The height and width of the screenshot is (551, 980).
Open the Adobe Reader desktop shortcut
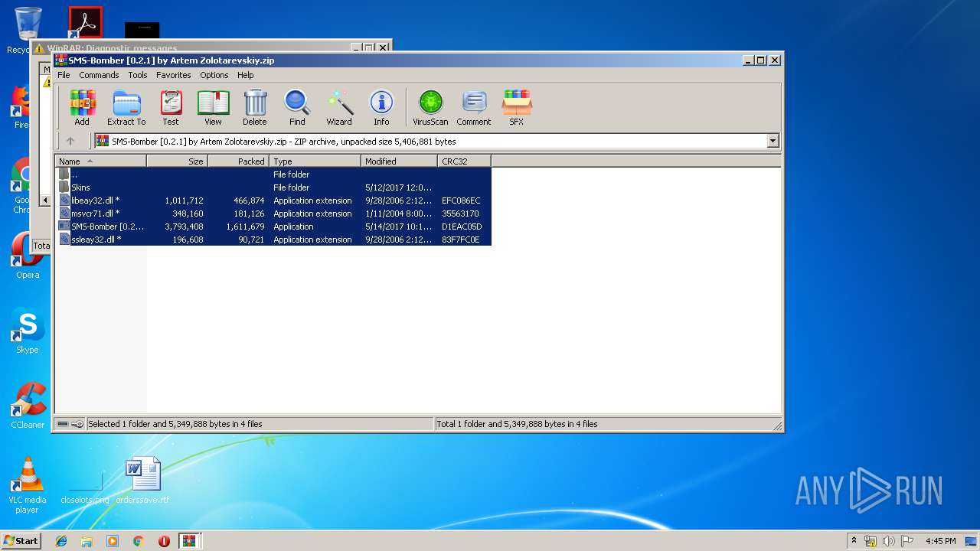point(85,23)
